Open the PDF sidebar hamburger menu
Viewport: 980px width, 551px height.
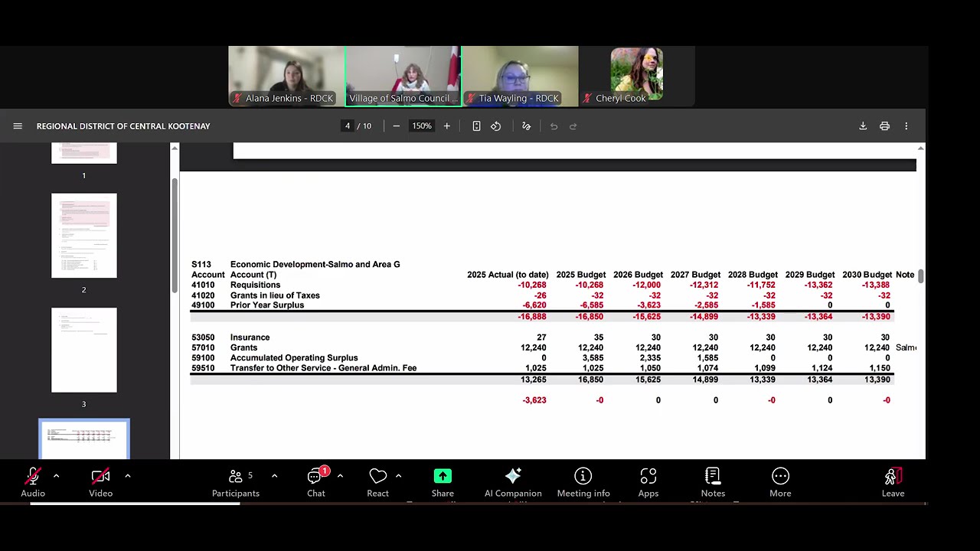(x=18, y=126)
